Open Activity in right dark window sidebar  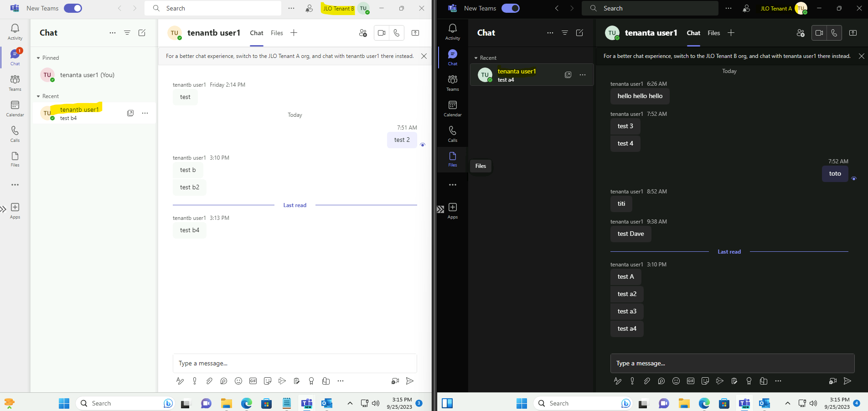[453, 32]
